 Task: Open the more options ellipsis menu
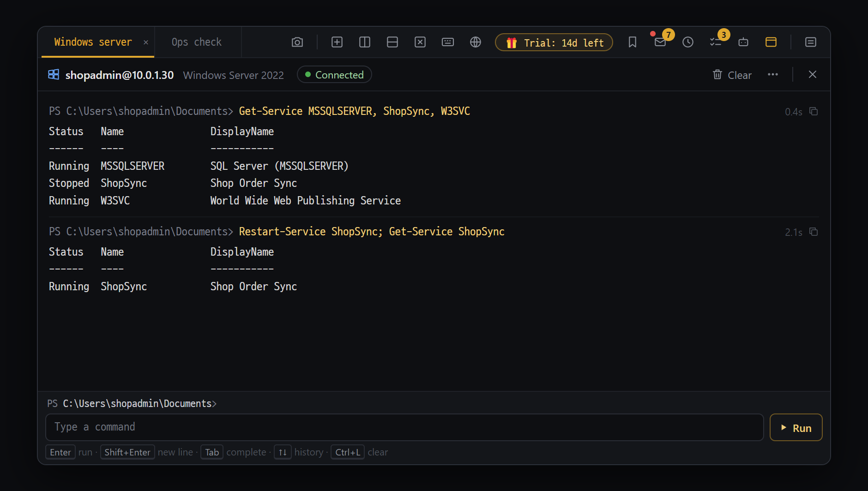pyautogui.click(x=773, y=75)
